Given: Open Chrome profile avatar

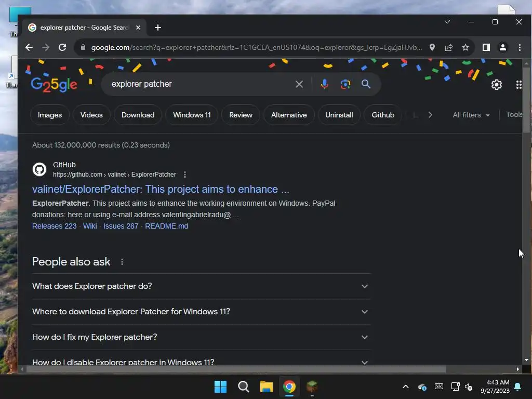Looking at the screenshot, I should (x=502, y=47).
